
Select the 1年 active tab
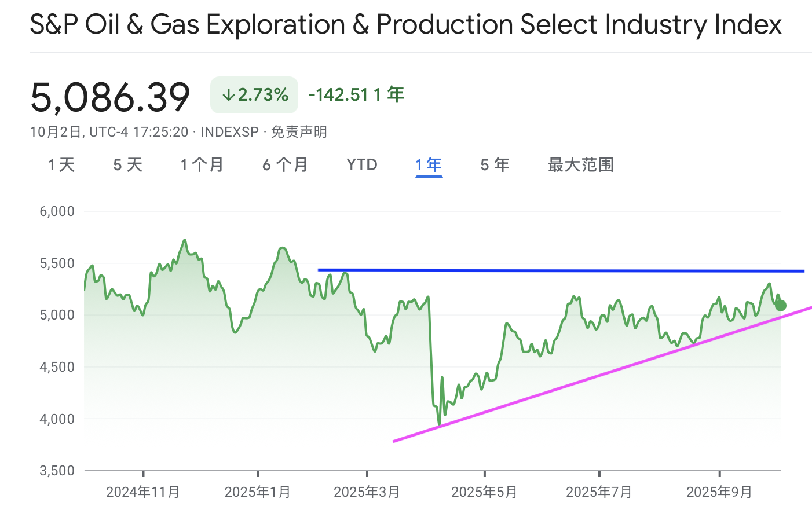(429, 166)
